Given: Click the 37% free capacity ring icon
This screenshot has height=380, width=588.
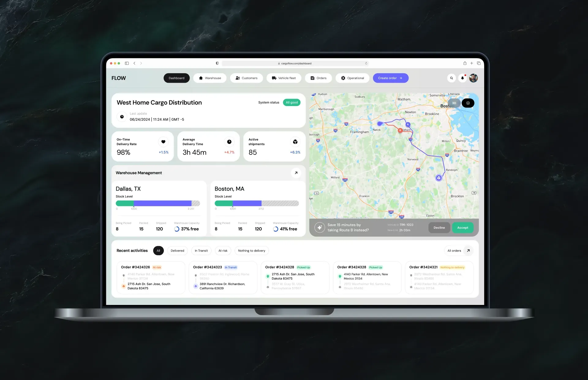Looking at the screenshot, I should pos(177,229).
